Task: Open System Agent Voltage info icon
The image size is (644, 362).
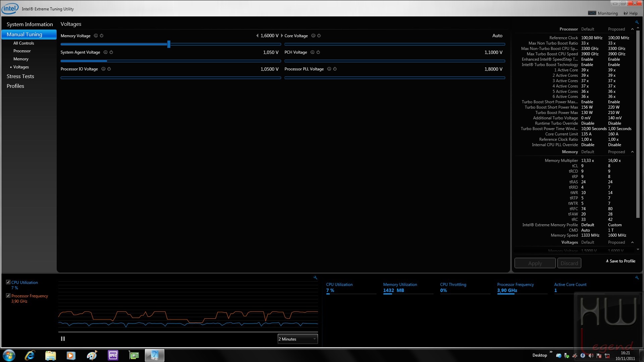Action: click(x=106, y=52)
